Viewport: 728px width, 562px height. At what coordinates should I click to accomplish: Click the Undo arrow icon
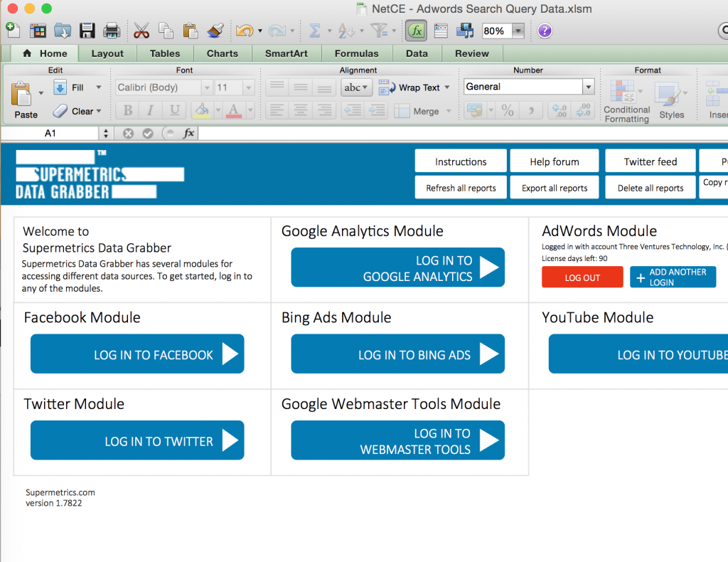coord(245,31)
